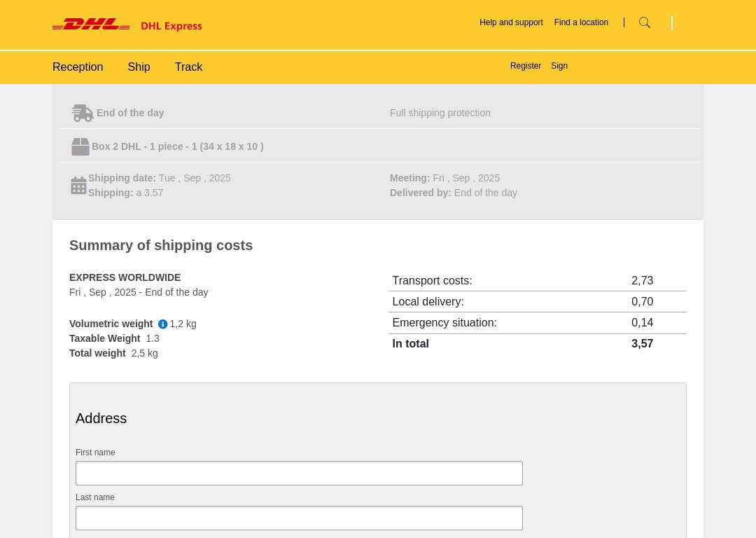Click the Emergency situation label
The height and width of the screenshot is (538, 756).
(444, 323)
